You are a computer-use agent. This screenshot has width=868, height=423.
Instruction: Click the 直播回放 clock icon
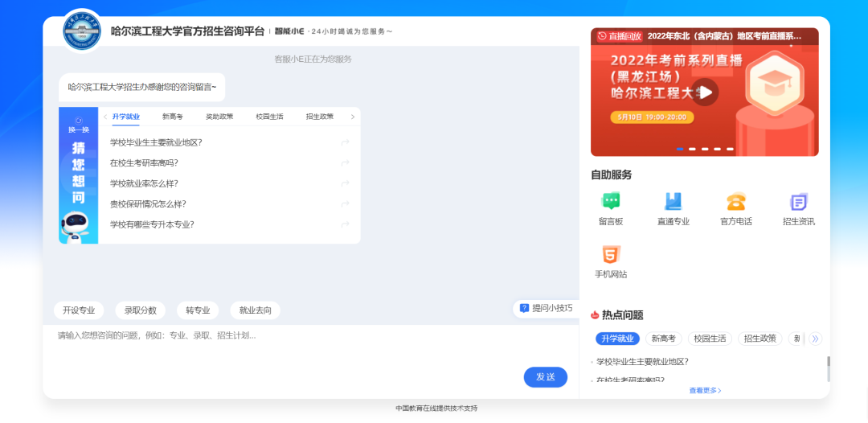[x=602, y=36]
